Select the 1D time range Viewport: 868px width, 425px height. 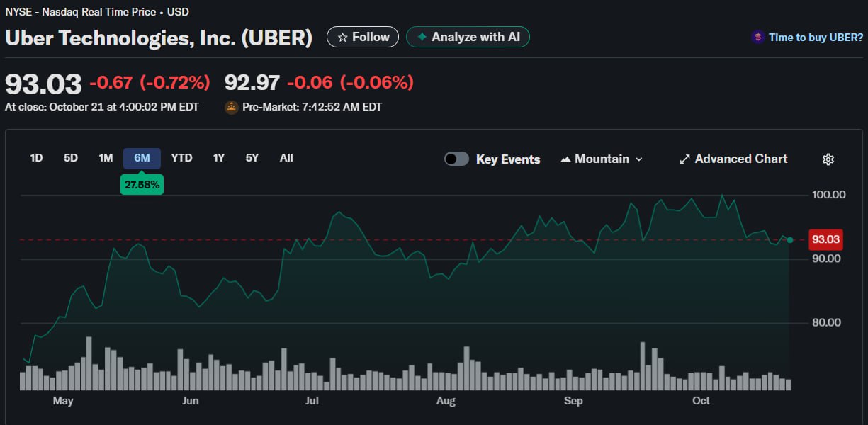tap(36, 158)
